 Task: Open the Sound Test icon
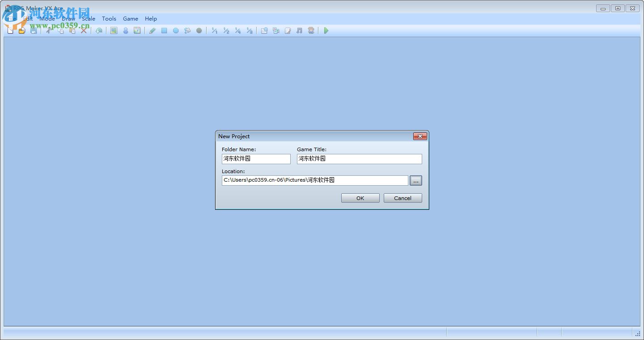click(x=299, y=30)
